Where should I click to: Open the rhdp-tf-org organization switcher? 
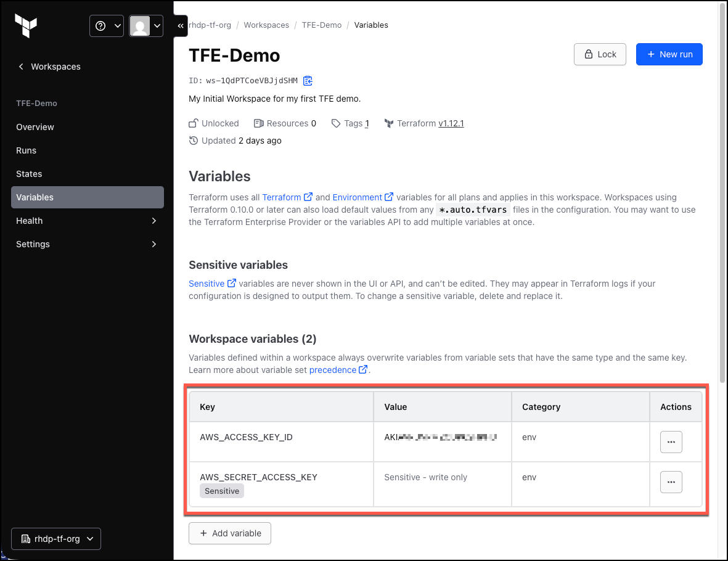56,539
